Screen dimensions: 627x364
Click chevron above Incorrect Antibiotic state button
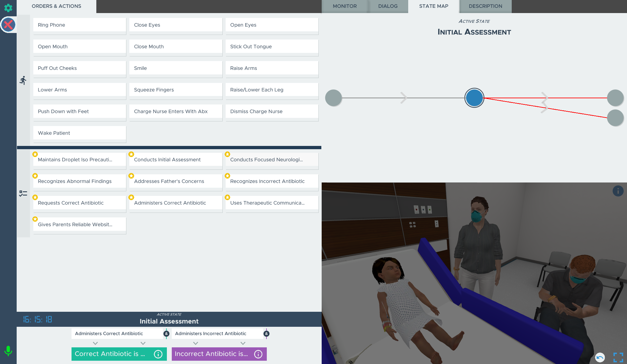pyautogui.click(x=196, y=343)
